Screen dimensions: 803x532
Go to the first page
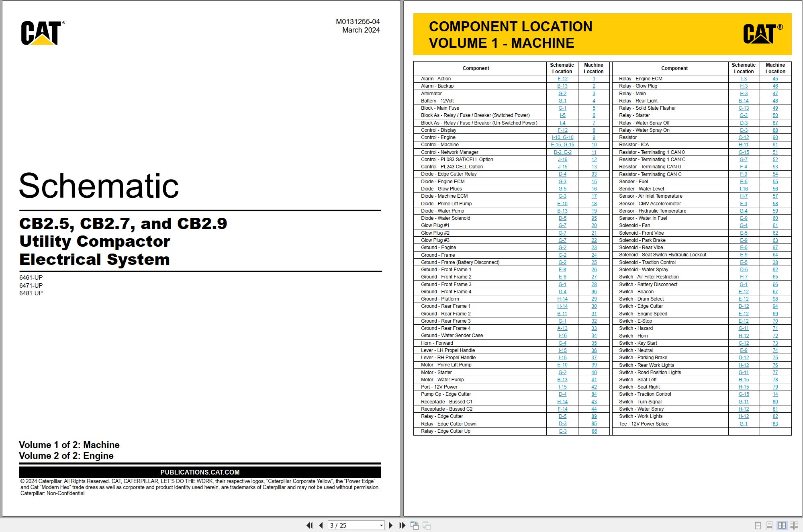click(x=309, y=525)
